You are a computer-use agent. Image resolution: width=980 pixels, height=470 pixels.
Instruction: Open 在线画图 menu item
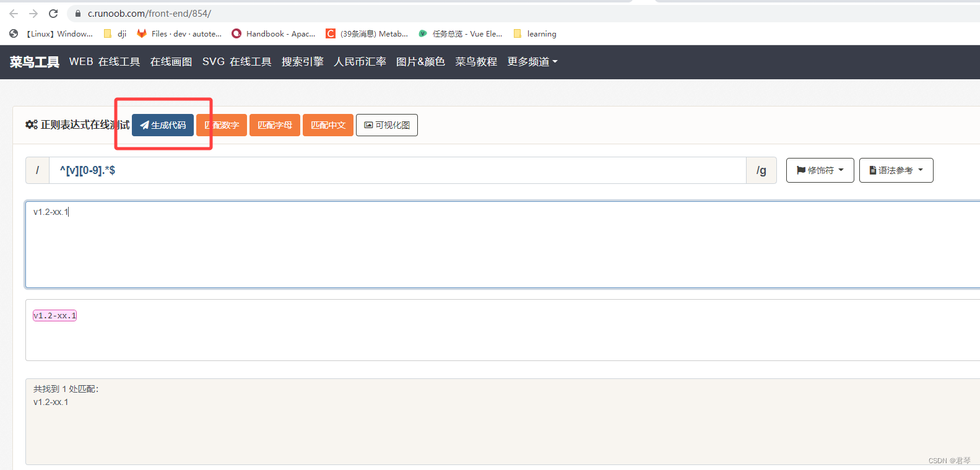coord(171,62)
